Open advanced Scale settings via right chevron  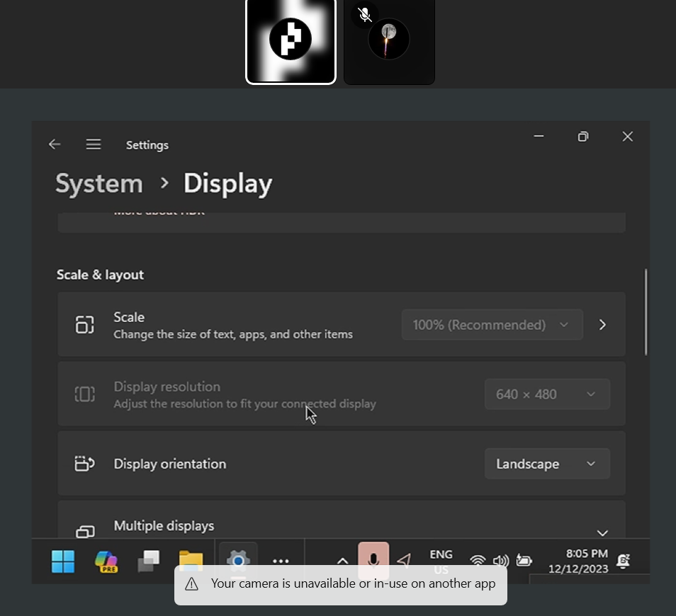point(602,325)
